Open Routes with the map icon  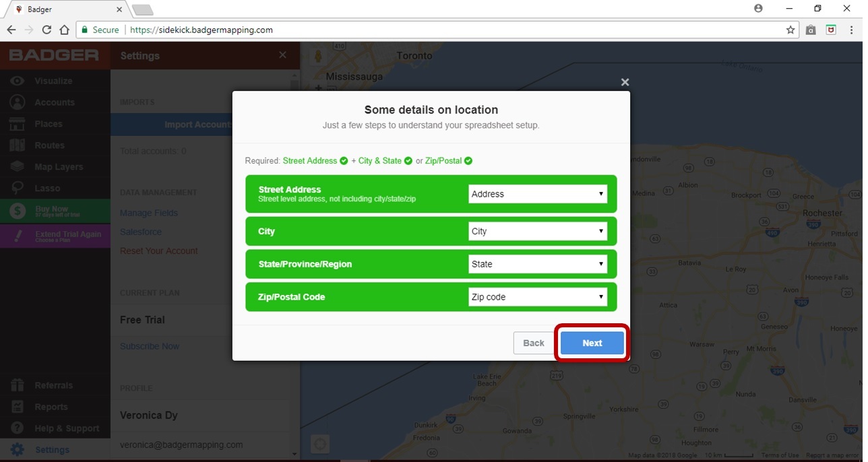(x=18, y=145)
